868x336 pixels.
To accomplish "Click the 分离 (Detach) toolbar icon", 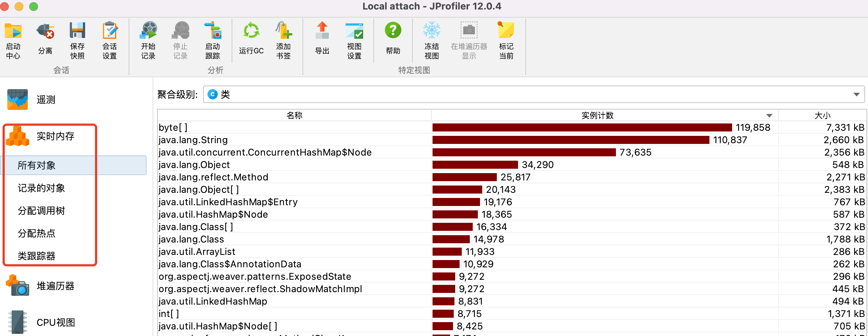I will [x=45, y=31].
